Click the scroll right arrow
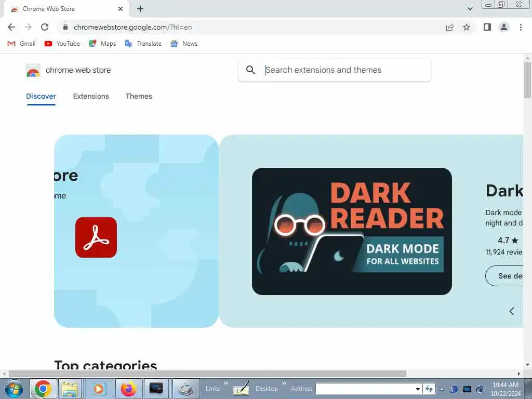 point(519,374)
